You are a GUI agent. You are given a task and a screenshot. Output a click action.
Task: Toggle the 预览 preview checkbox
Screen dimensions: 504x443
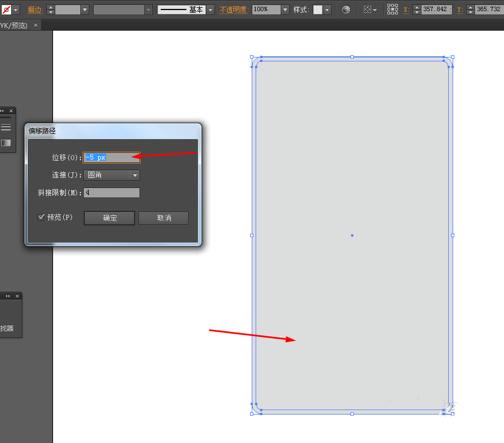(x=41, y=218)
